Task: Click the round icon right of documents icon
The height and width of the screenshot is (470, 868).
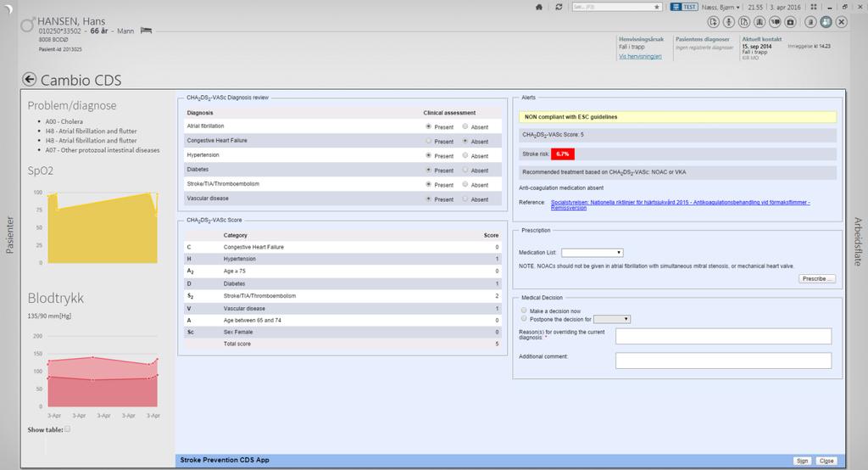Action: (x=759, y=22)
